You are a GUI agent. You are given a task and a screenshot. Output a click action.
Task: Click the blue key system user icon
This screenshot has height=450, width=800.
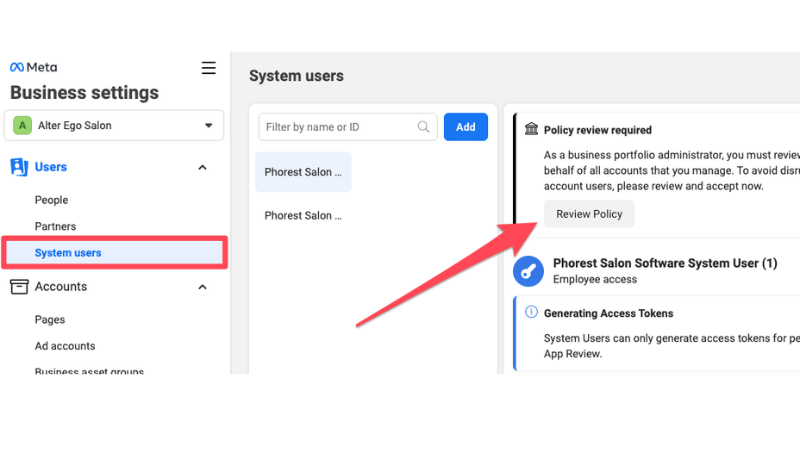pos(528,271)
